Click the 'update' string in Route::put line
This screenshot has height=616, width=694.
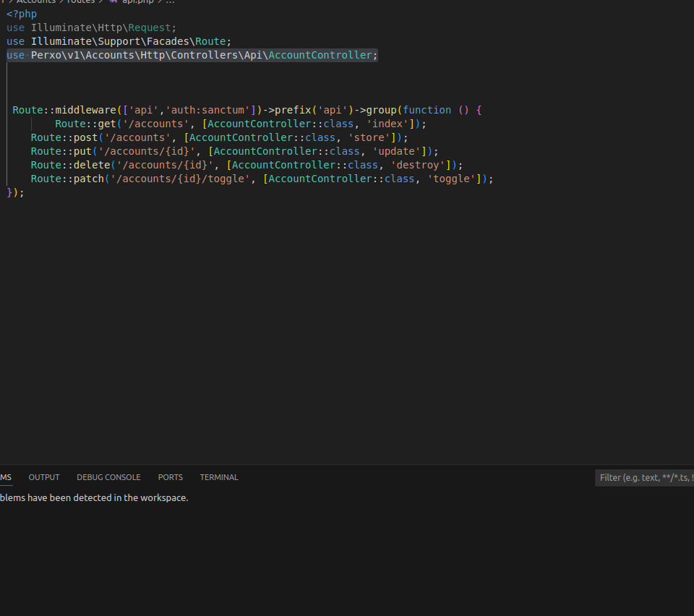[x=396, y=151]
